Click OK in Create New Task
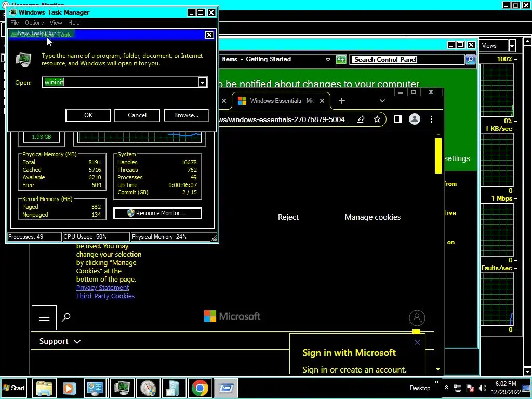Screen dimensions: 532x399 [x=88, y=115]
